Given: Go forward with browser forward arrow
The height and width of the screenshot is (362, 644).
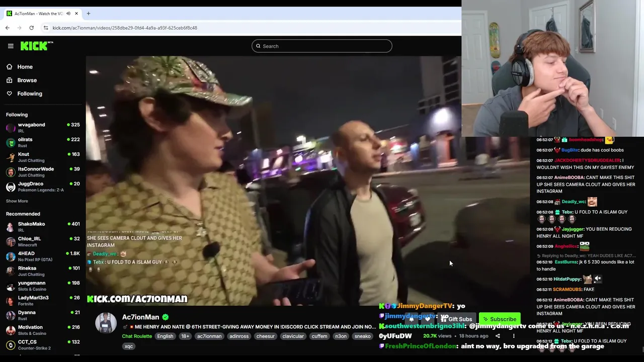Looking at the screenshot, I should pyautogui.click(x=20, y=28).
